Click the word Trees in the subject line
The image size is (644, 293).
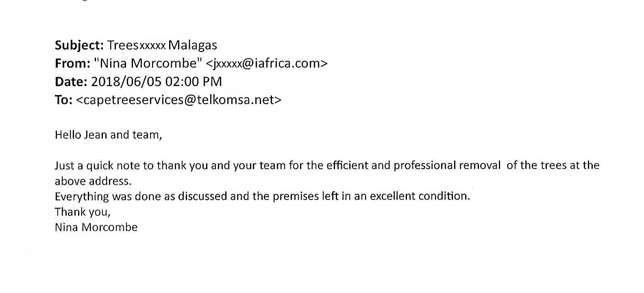pos(123,45)
